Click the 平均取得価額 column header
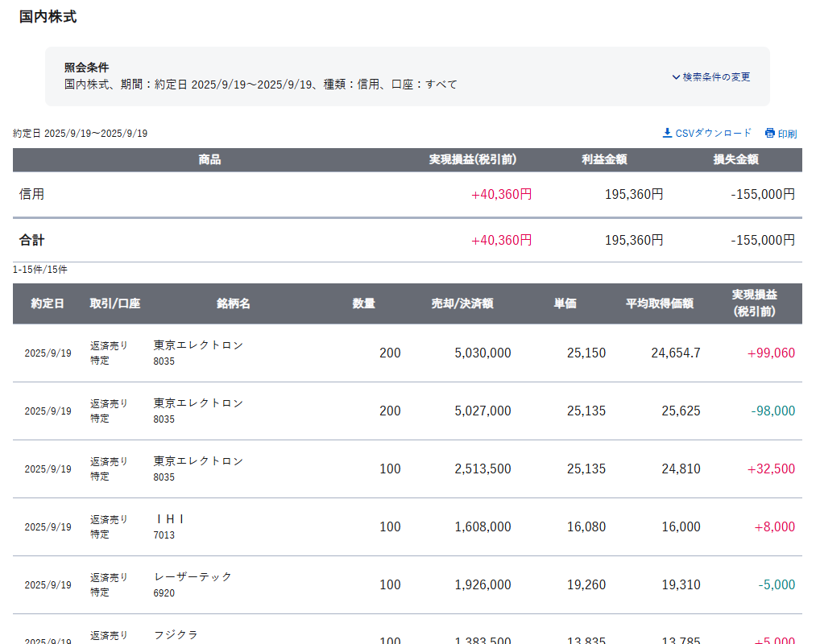The image size is (820, 644). click(x=660, y=303)
